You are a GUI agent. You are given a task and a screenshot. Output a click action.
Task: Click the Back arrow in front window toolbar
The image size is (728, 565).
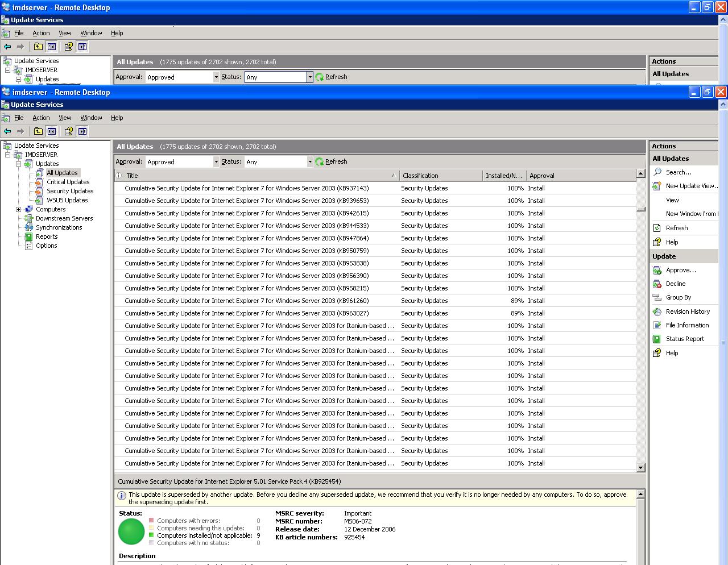[x=7, y=131]
